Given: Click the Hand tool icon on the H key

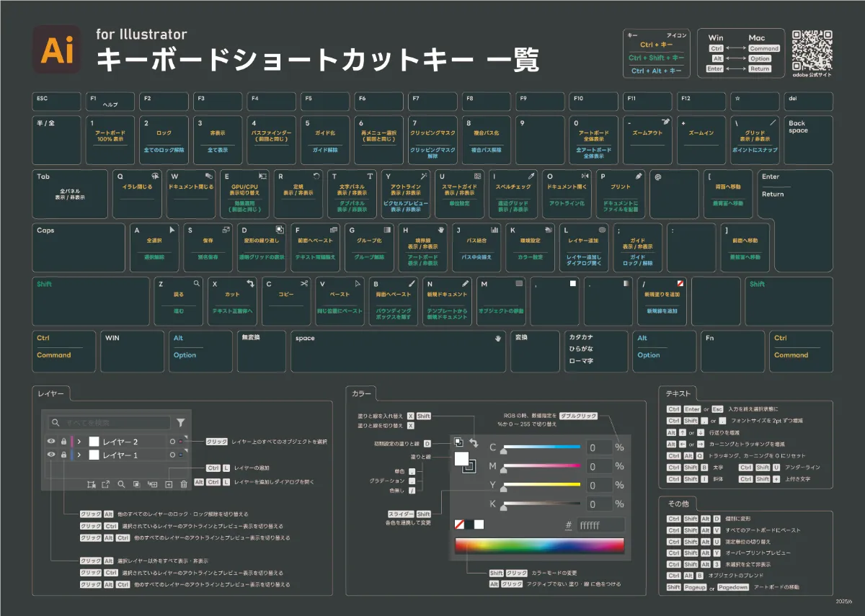Looking at the screenshot, I should 440,229.
